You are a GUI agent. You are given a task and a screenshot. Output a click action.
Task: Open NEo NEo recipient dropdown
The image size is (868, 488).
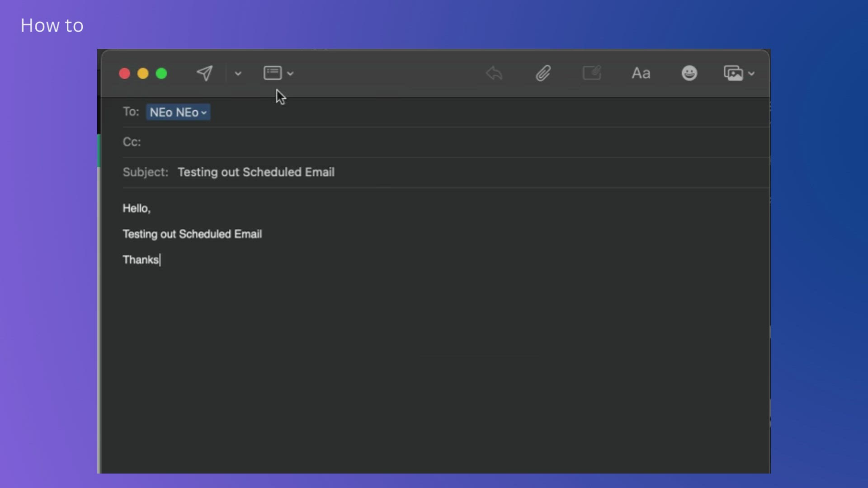178,112
